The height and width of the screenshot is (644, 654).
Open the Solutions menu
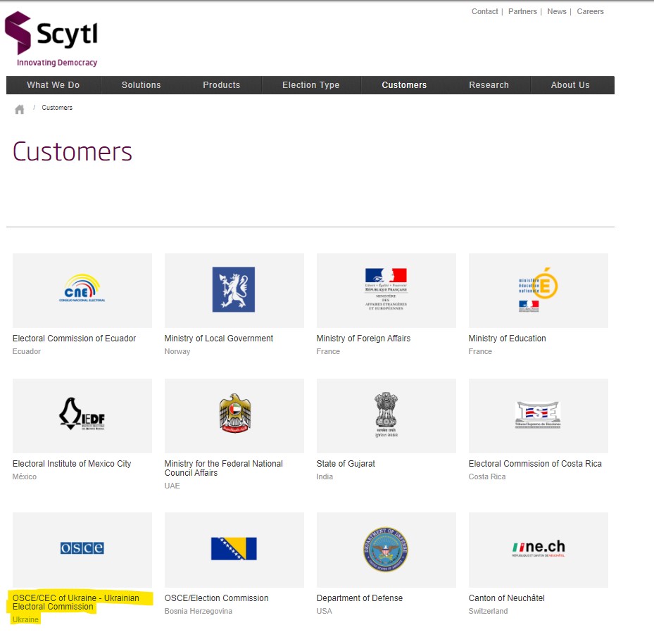[141, 85]
